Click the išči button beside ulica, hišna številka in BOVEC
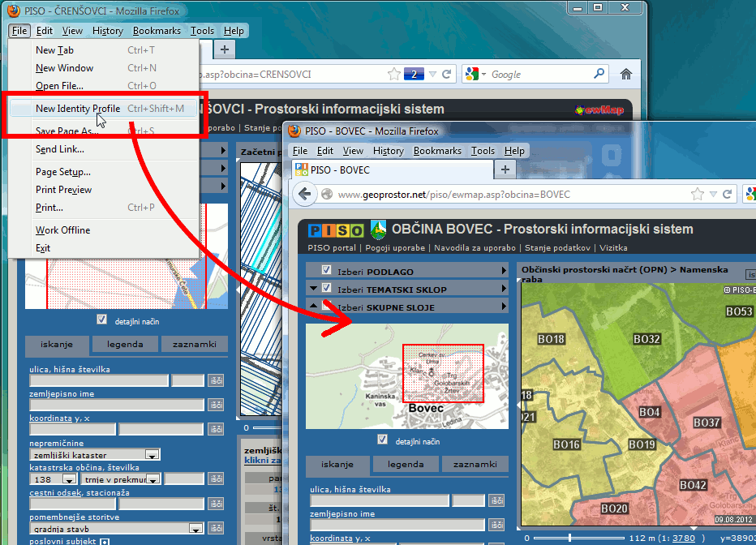The width and height of the screenshot is (756, 545). [496, 501]
